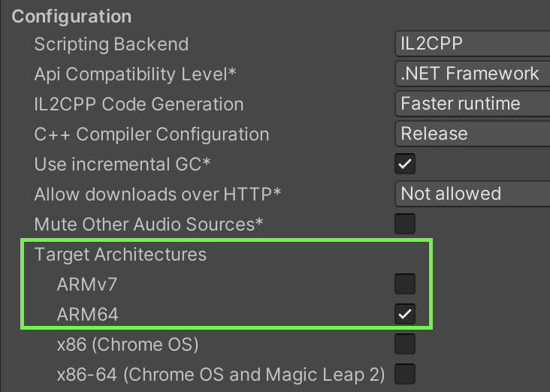Click the Target Architectures label
The image size is (550, 392).
click(120, 255)
